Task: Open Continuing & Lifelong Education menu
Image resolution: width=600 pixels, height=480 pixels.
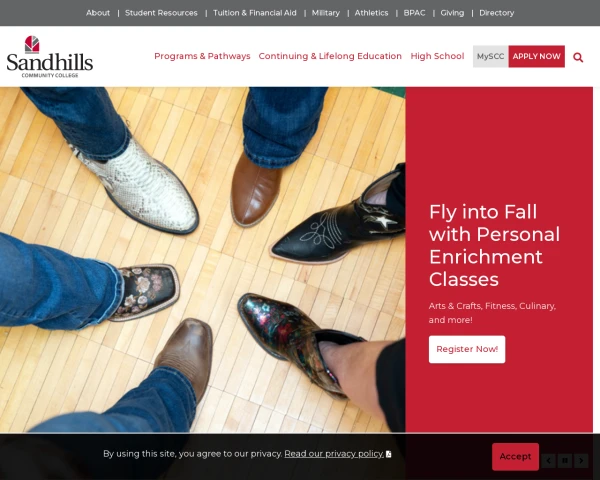Action: [330, 56]
